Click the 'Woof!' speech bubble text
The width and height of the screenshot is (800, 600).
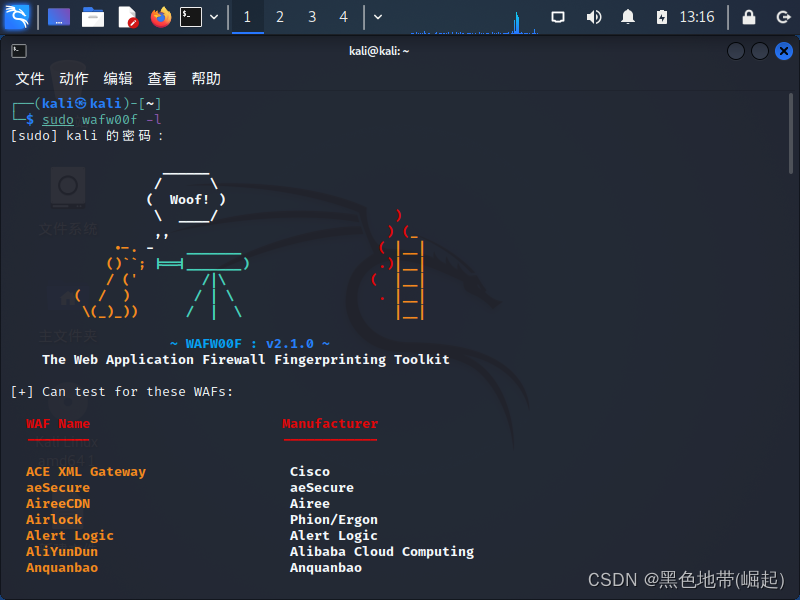[189, 199]
